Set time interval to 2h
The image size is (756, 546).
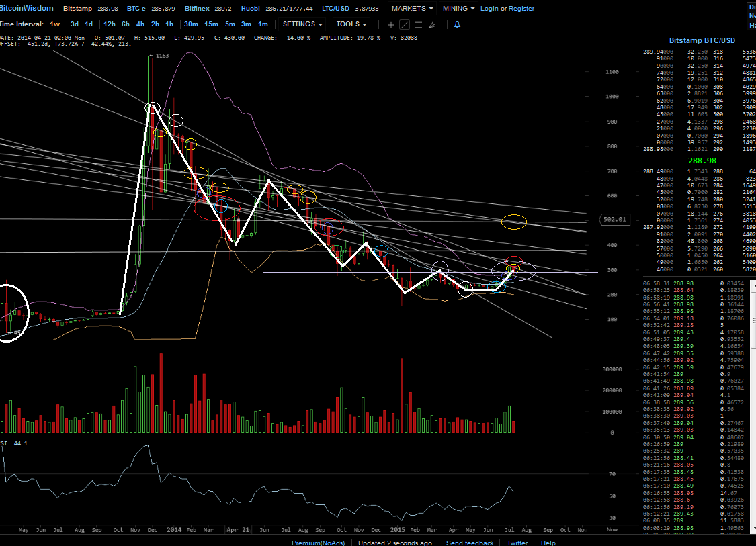coord(155,24)
